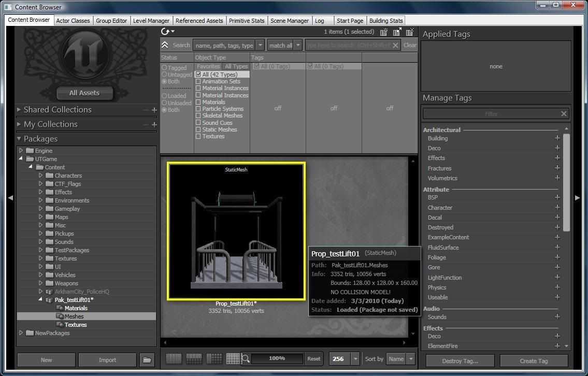The width and height of the screenshot is (588, 376).
Task: Apply the BSP tag via its plus
Action: [x=557, y=197]
